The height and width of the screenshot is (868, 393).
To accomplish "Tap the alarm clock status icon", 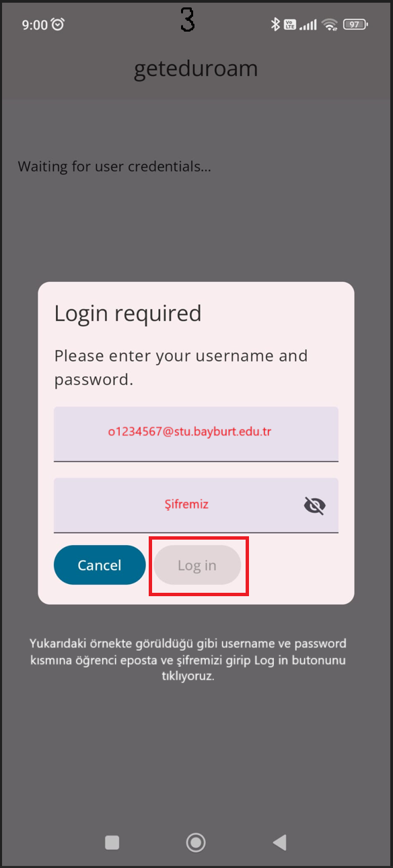I will pos(58,24).
